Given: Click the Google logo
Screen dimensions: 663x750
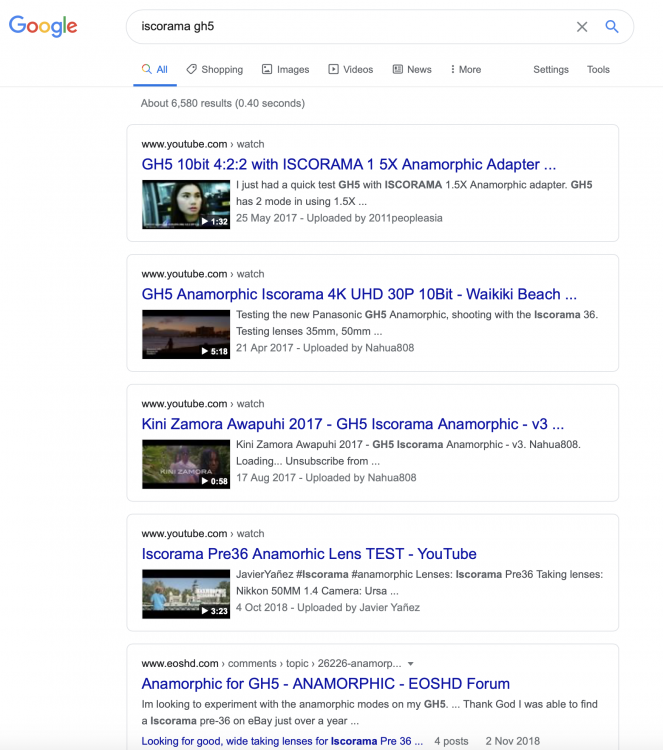Looking at the screenshot, I should point(43,27).
